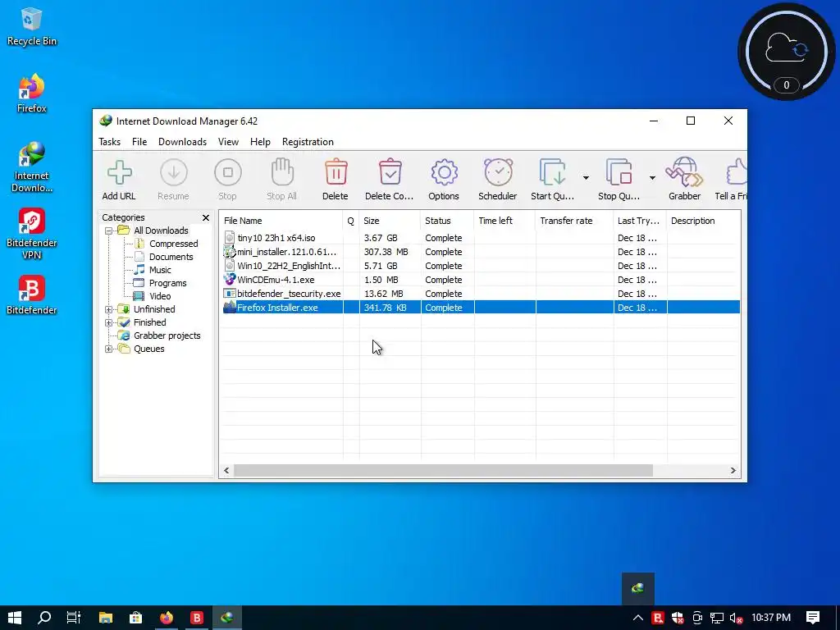Open the File menu
This screenshot has width=840, height=630.
[x=139, y=142]
